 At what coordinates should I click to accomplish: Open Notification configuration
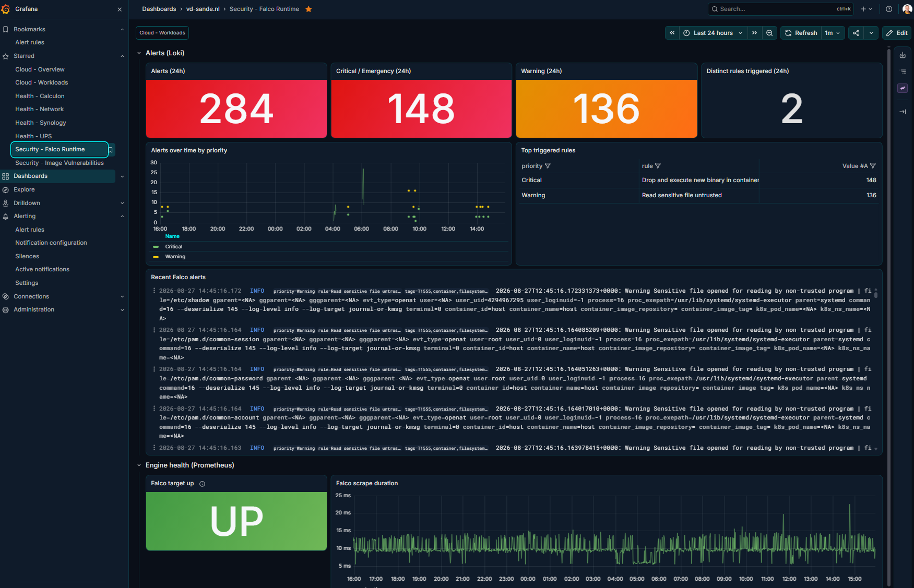(51, 243)
